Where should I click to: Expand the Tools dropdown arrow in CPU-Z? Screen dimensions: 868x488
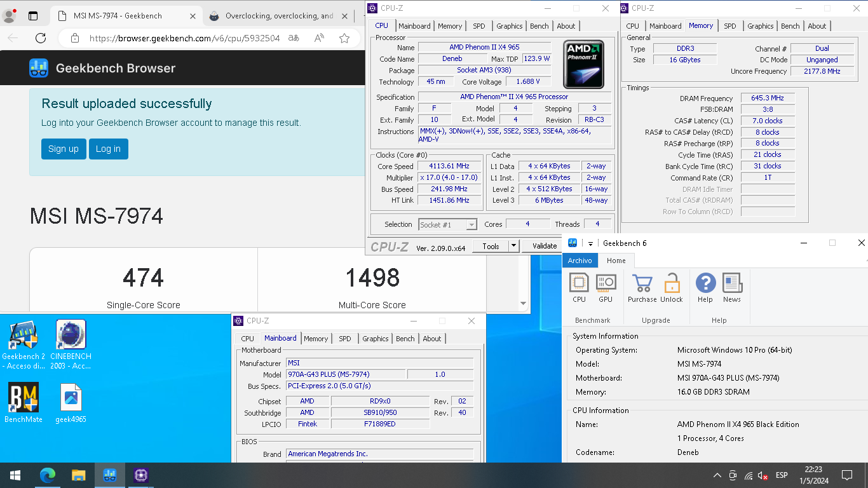tap(513, 247)
